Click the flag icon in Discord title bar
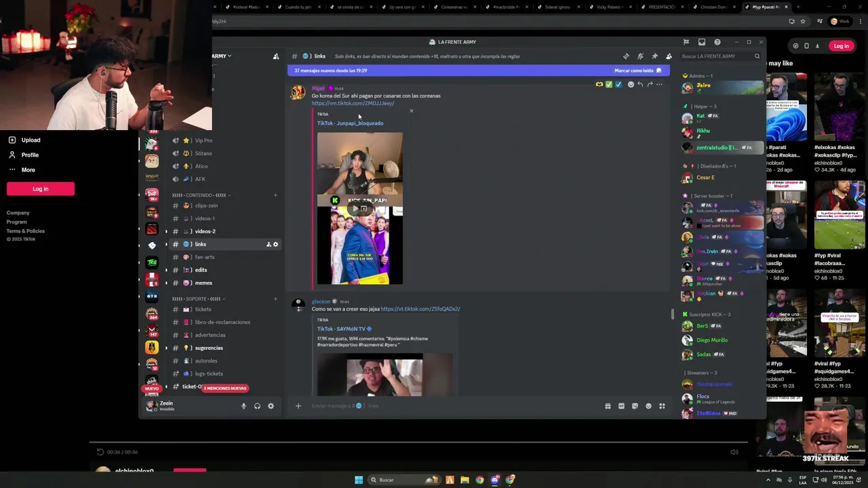 click(686, 42)
